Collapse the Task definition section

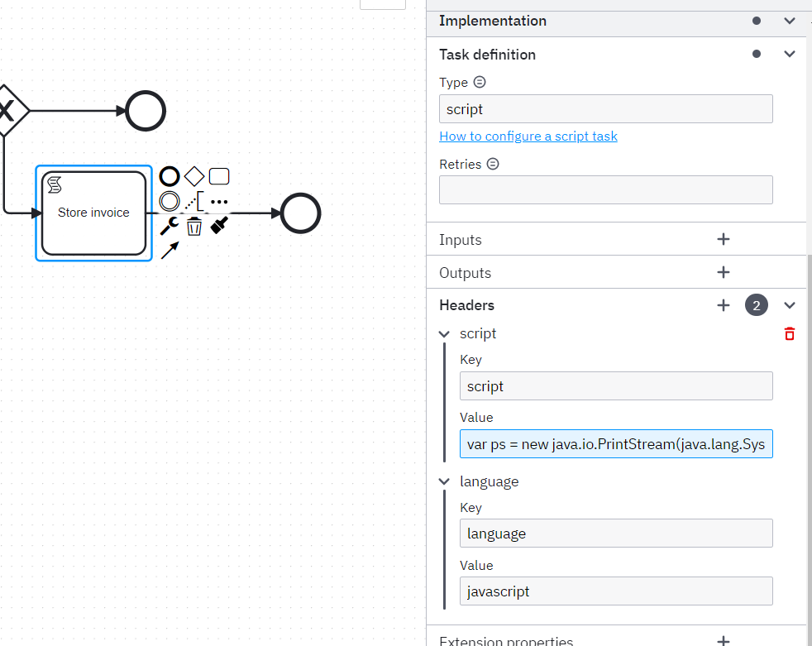pos(789,54)
